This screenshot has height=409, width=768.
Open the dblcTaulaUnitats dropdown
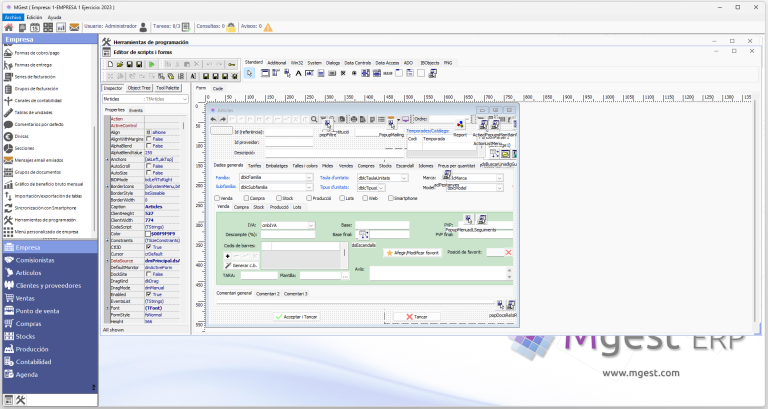404,178
